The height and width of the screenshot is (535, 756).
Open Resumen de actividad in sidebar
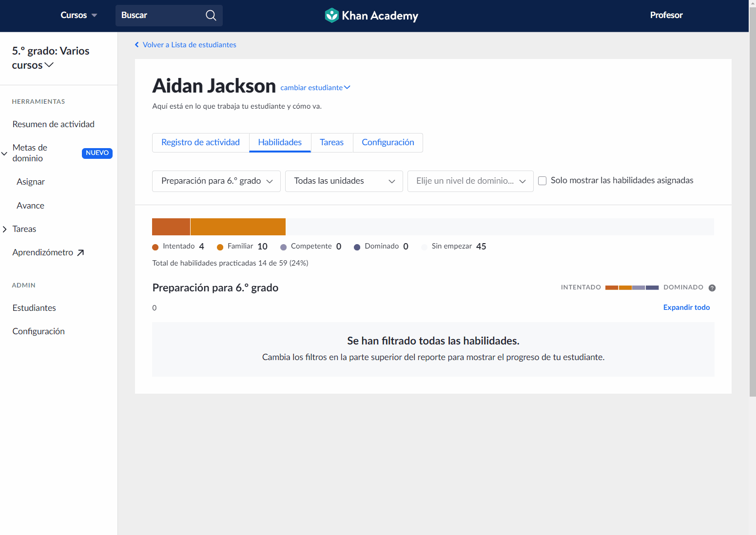[x=54, y=124]
